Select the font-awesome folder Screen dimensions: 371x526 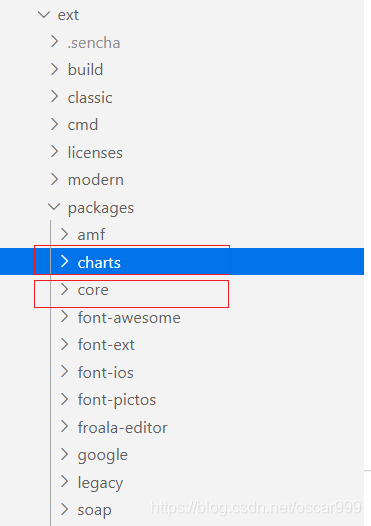click(129, 317)
